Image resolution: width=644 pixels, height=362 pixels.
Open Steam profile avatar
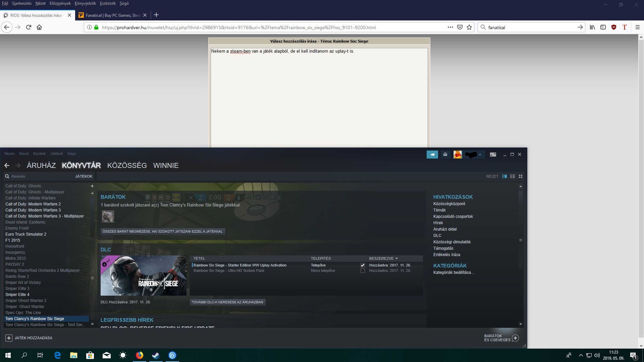[458, 155]
